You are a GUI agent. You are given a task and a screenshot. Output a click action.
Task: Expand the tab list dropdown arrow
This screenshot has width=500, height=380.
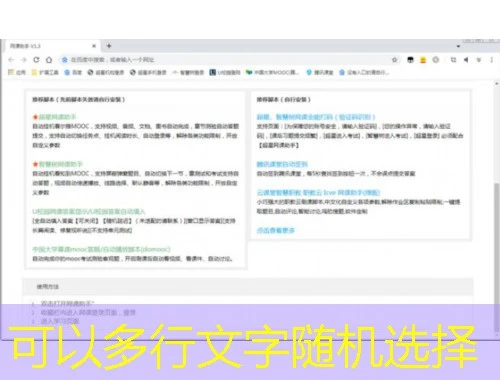[x=458, y=46]
